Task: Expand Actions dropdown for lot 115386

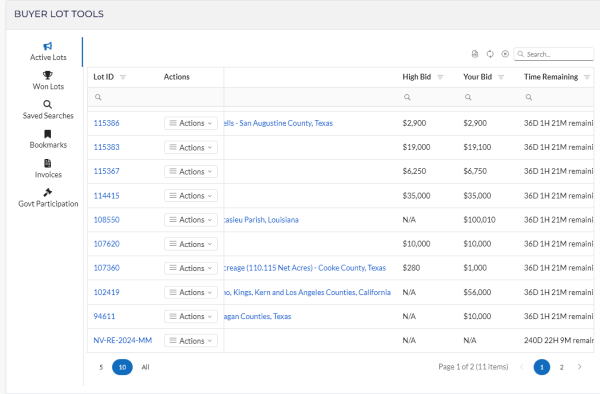Action: click(x=191, y=123)
